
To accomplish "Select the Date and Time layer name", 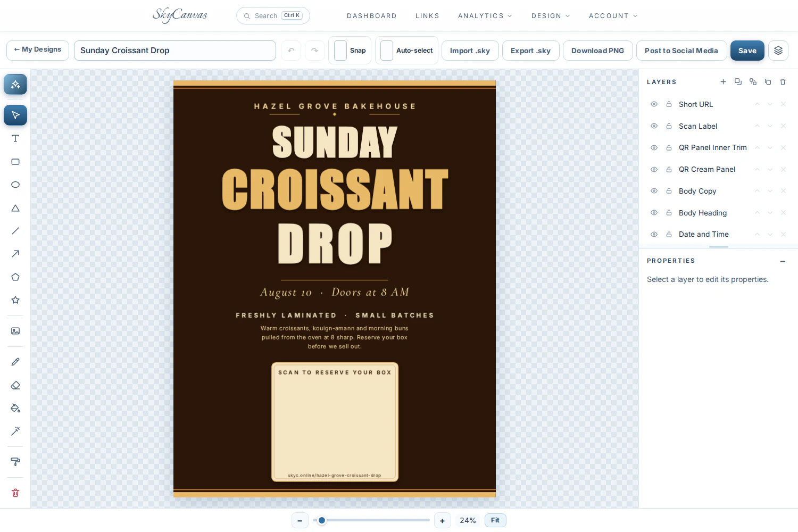I will click(704, 234).
